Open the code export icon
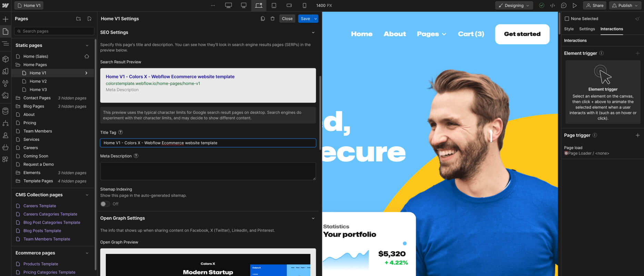644x276 pixels. click(552, 6)
